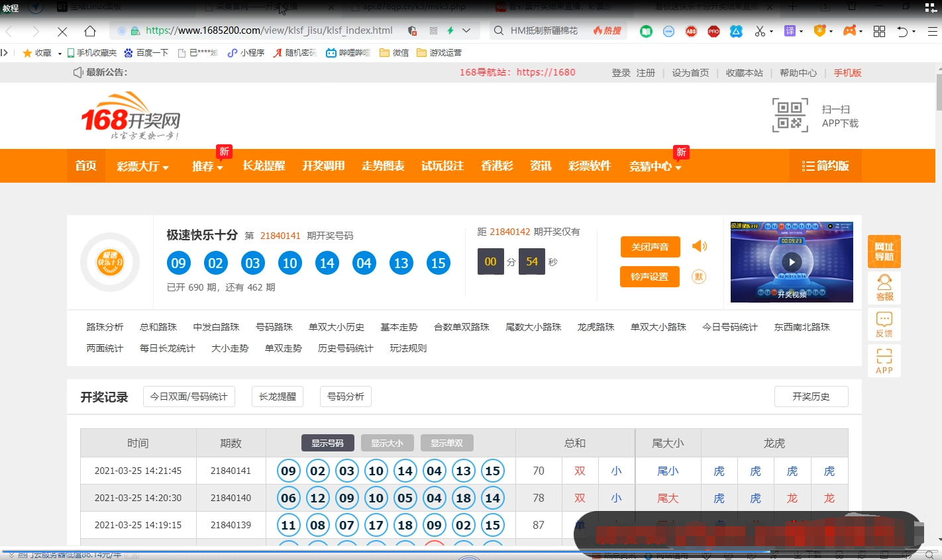Open 客服 customer service sidebar icon
942x560 pixels.
pos(884,288)
